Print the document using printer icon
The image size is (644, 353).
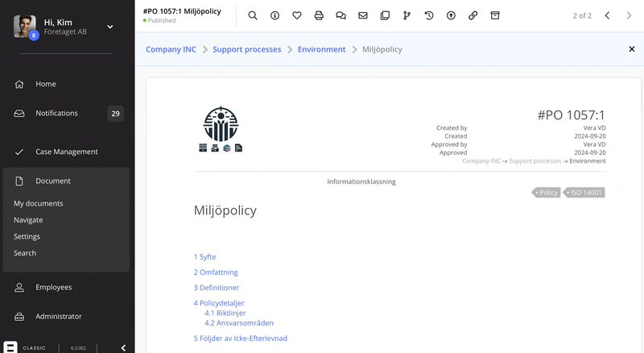pos(319,15)
